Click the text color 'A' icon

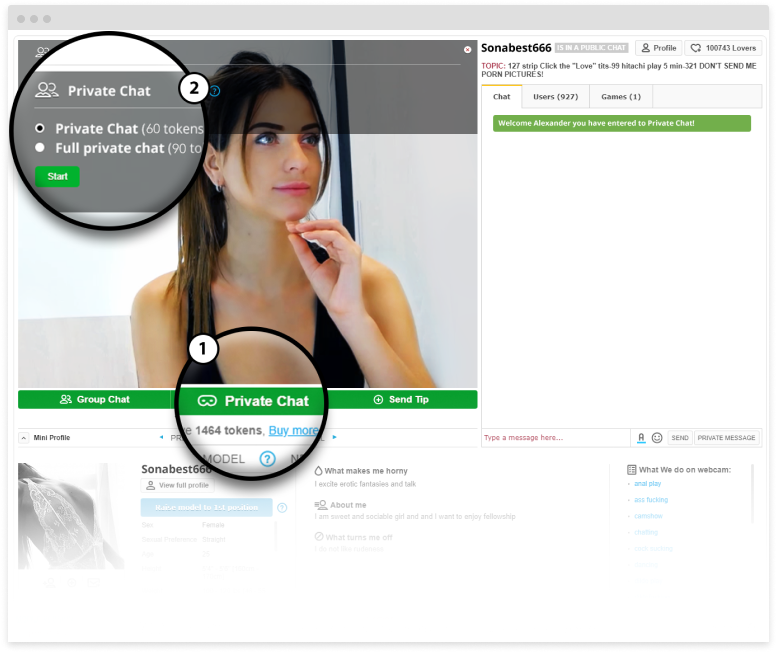tap(641, 438)
